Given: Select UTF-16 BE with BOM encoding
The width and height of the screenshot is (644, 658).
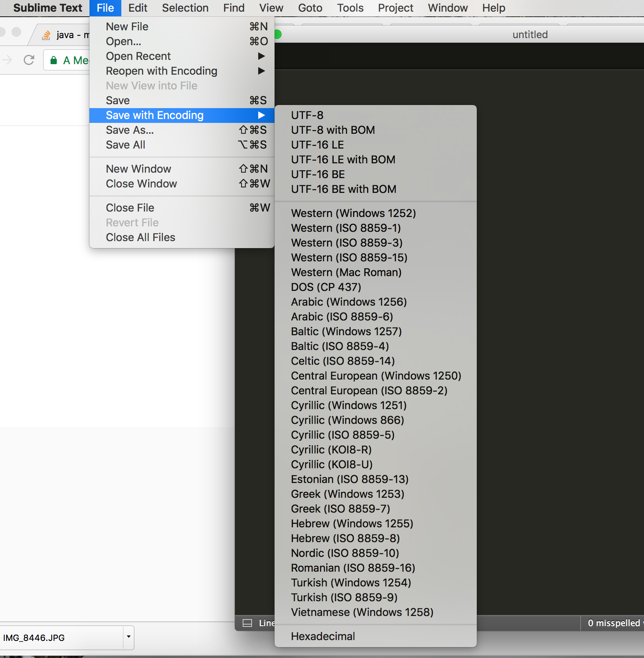Looking at the screenshot, I should point(376,189).
